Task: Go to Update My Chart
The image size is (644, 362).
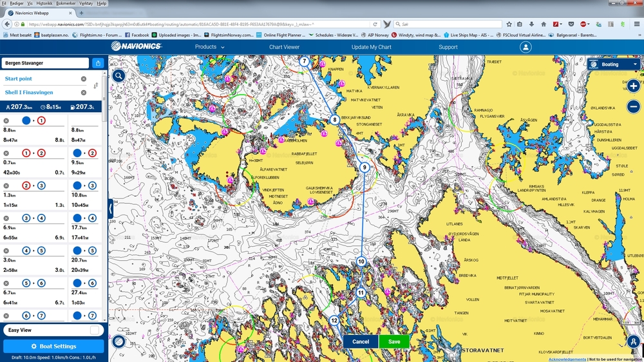Action: click(372, 47)
